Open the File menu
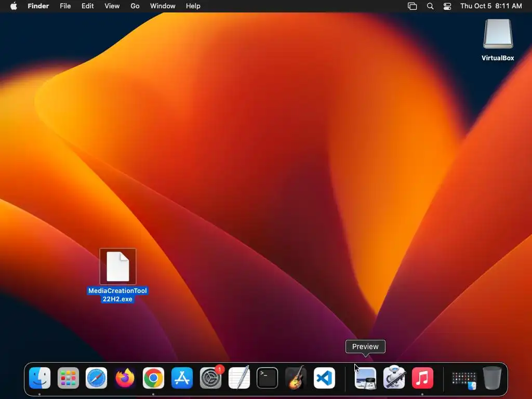This screenshot has height=399, width=532. [x=65, y=6]
